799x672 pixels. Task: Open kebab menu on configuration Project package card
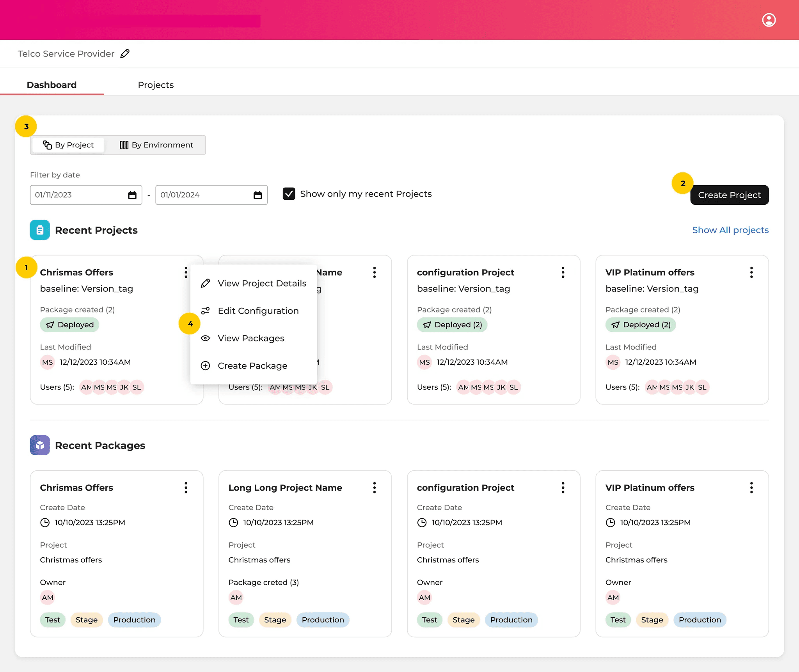coord(563,488)
